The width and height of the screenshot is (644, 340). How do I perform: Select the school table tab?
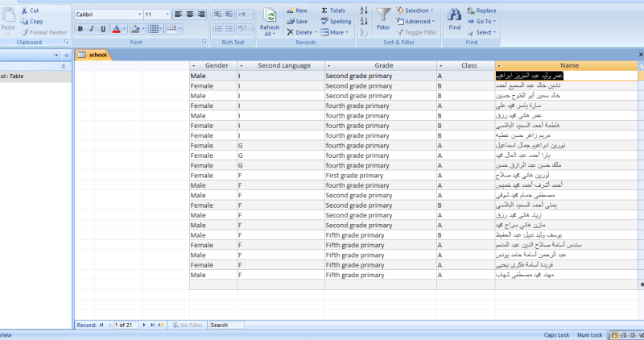[93, 55]
